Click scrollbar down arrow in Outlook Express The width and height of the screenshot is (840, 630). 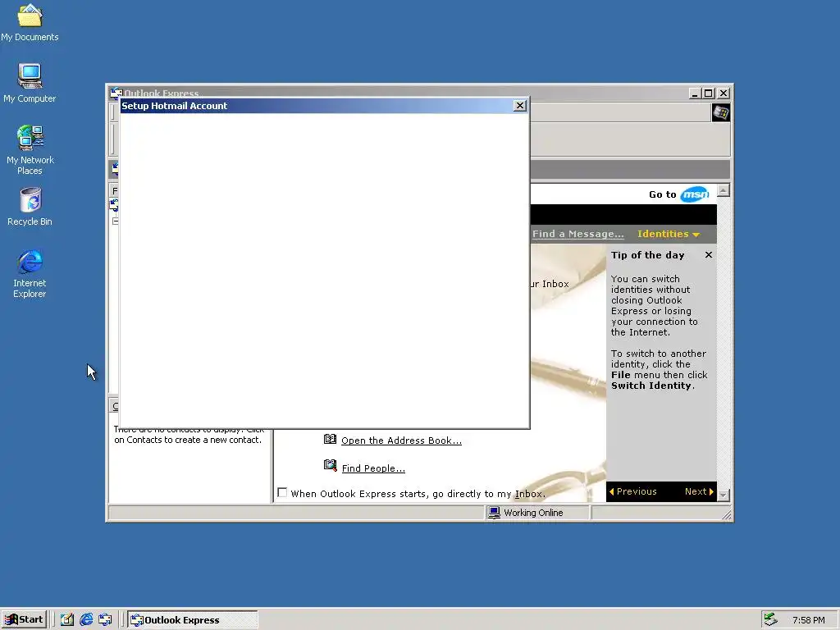pos(724,495)
